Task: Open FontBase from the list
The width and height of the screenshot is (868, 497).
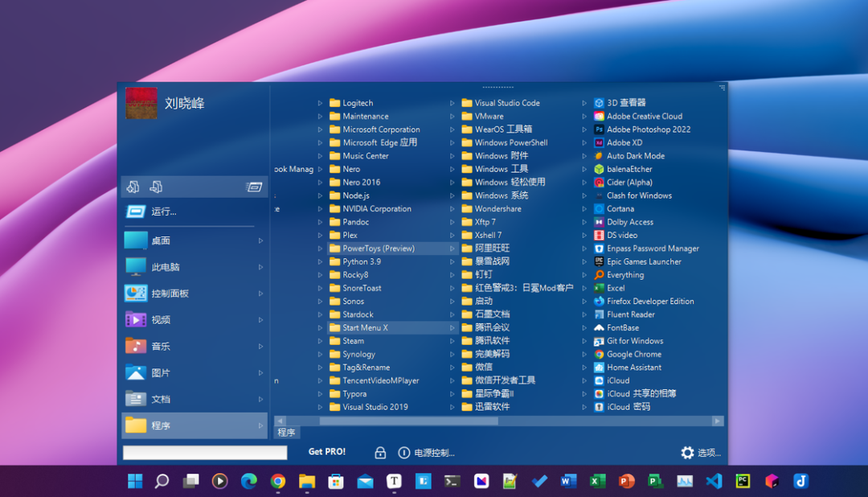Action: tap(616, 327)
